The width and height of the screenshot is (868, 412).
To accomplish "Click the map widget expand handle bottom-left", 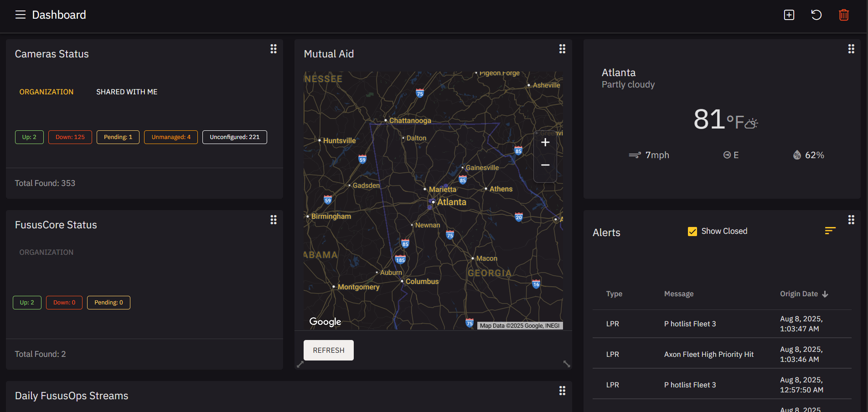I will (x=300, y=364).
